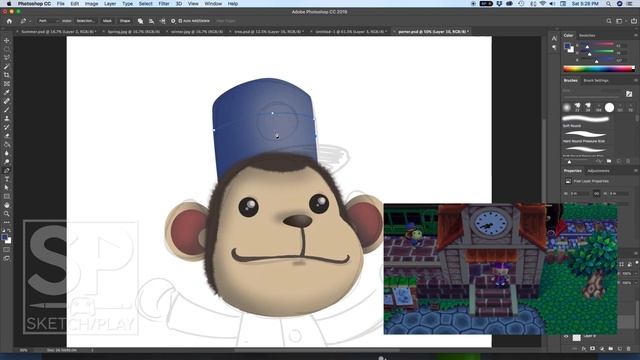Switch to Swatches panel tab
Screen dimensions: 640x360
587,36
